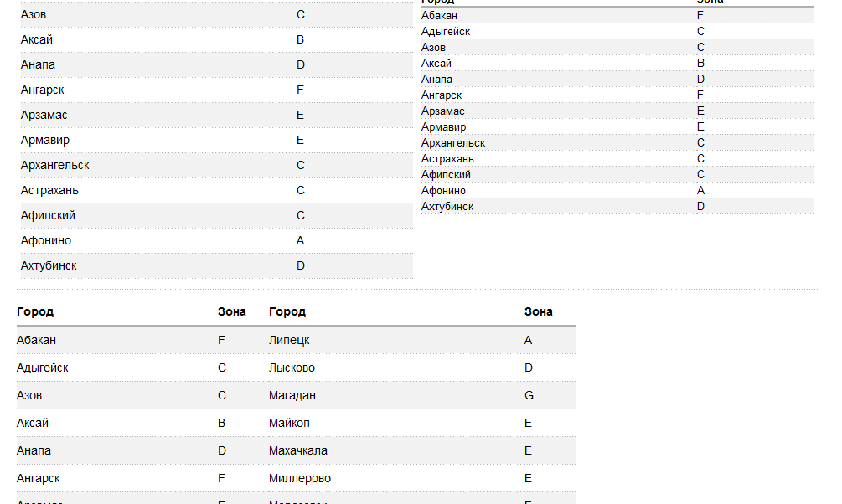Select Астрахань in the compact top-right table
The image size is (842, 504).
tap(447, 159)
